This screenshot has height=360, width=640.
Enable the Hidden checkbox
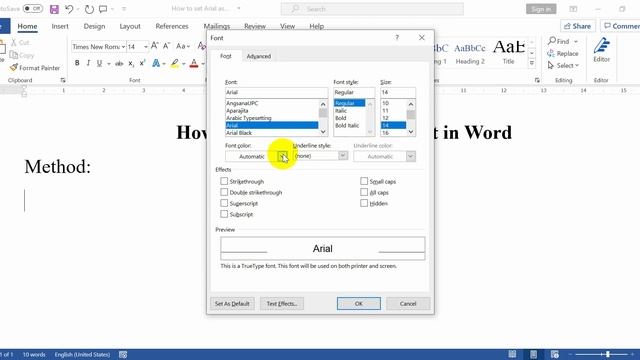364,203
